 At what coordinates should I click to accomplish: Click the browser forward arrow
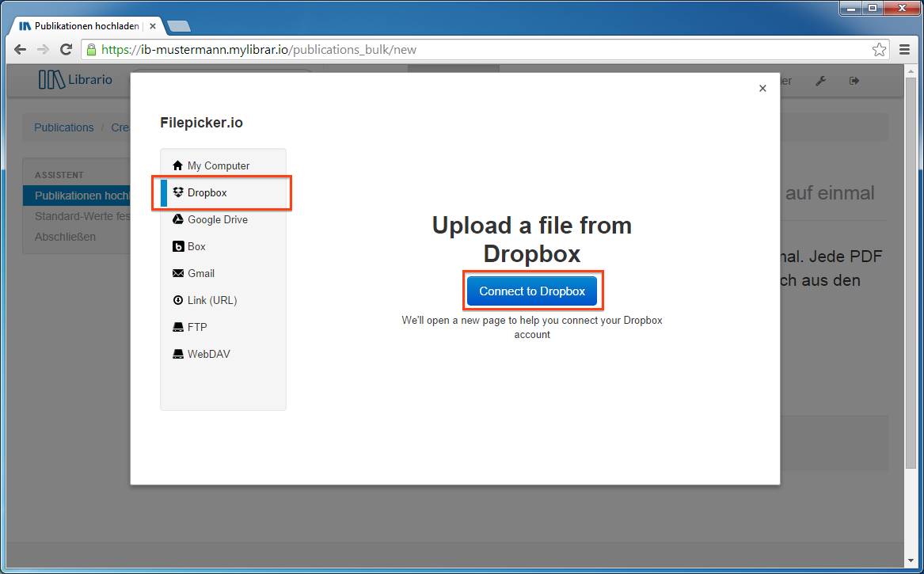tap(43, 50)
